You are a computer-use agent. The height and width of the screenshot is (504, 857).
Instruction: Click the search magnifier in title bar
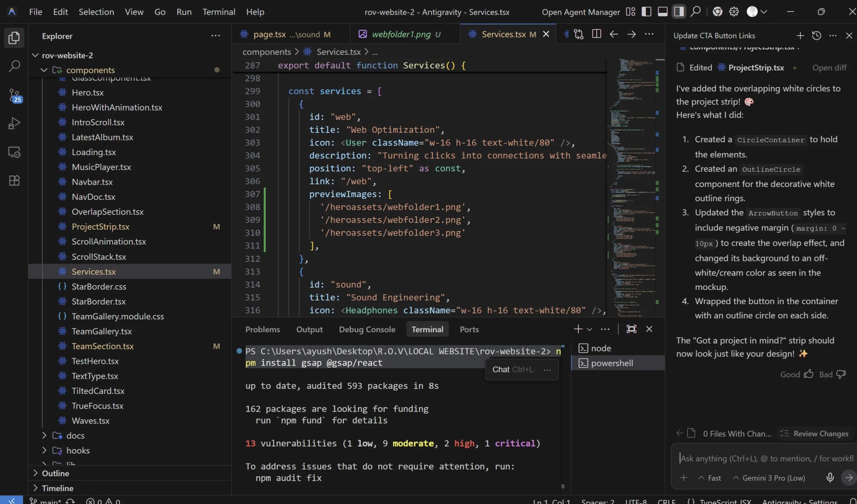point(695,12)
